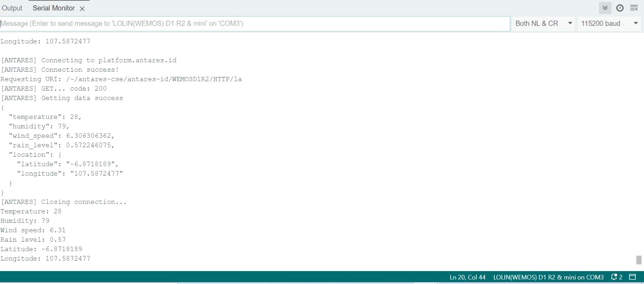This screenshot has height=284, width=644.
Task: Expand the 115200 baud rate dropdown
Action: coord(609,23)
